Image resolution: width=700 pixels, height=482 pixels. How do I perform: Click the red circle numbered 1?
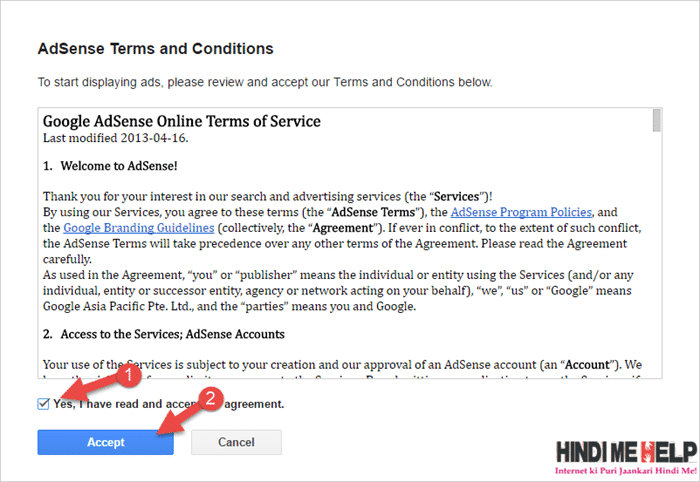pos(129,374)
